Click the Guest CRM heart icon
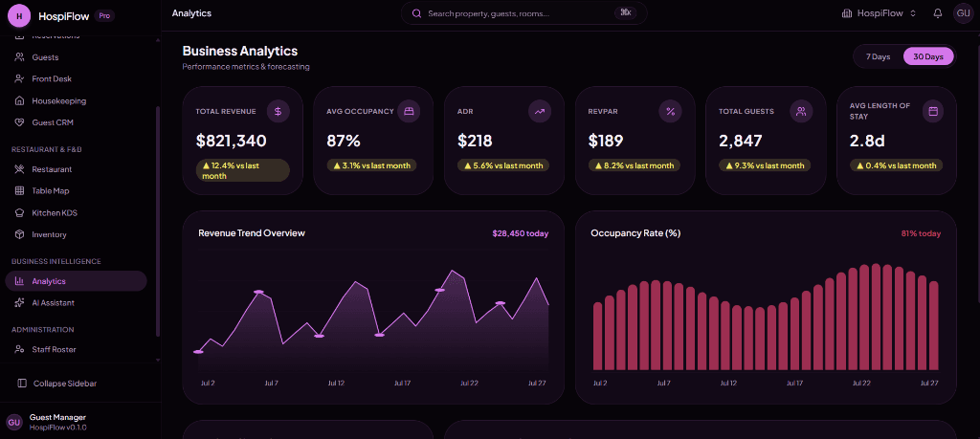Screen dimensions: 980x439 click(x=19, y=123)
